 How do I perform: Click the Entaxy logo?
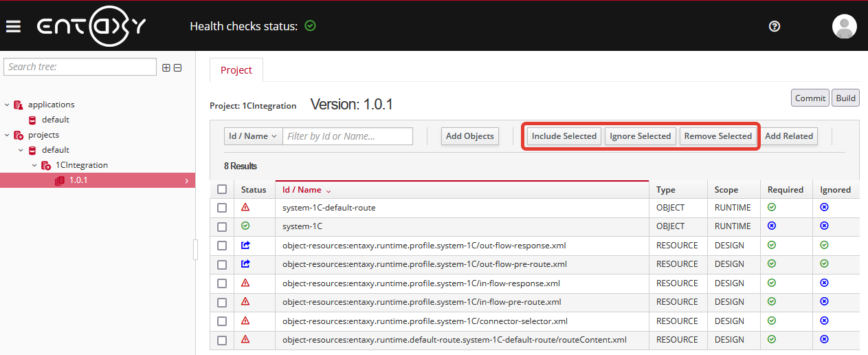tap(91, 26)
